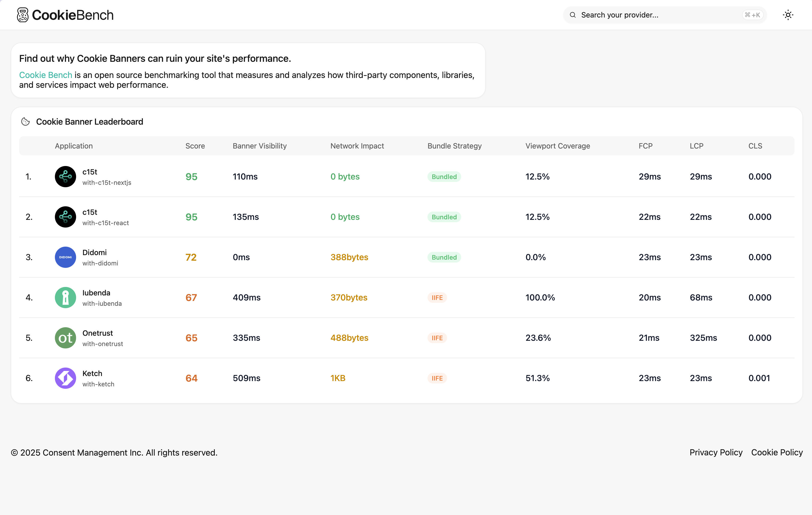Focus the Search your provider field
The image size is (812, 515).
[665, 15]
